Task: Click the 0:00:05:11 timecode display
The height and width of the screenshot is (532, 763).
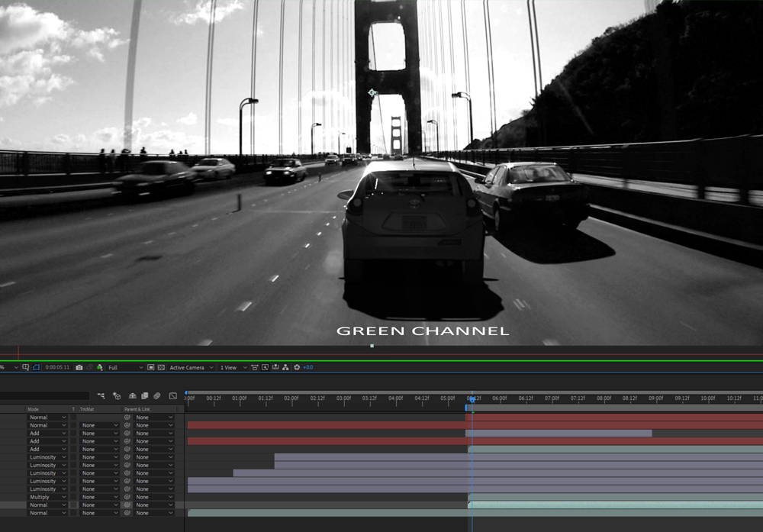Action: [x=57, y=367]
